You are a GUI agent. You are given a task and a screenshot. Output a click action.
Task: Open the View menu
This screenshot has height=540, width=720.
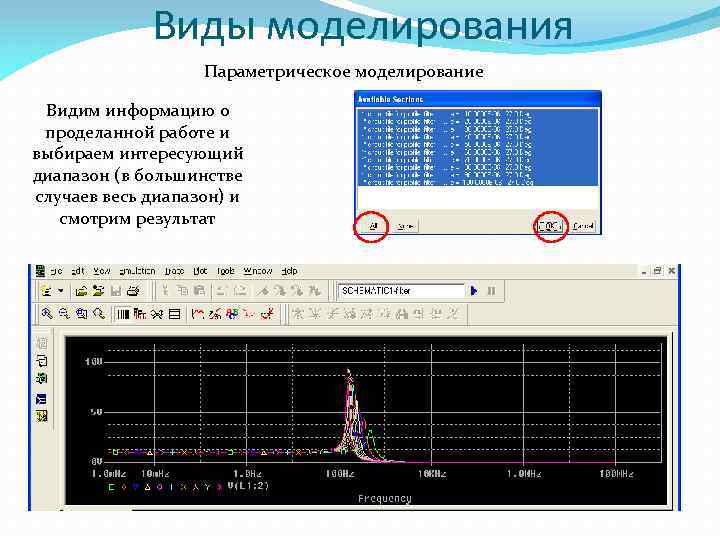coord(102,271)
